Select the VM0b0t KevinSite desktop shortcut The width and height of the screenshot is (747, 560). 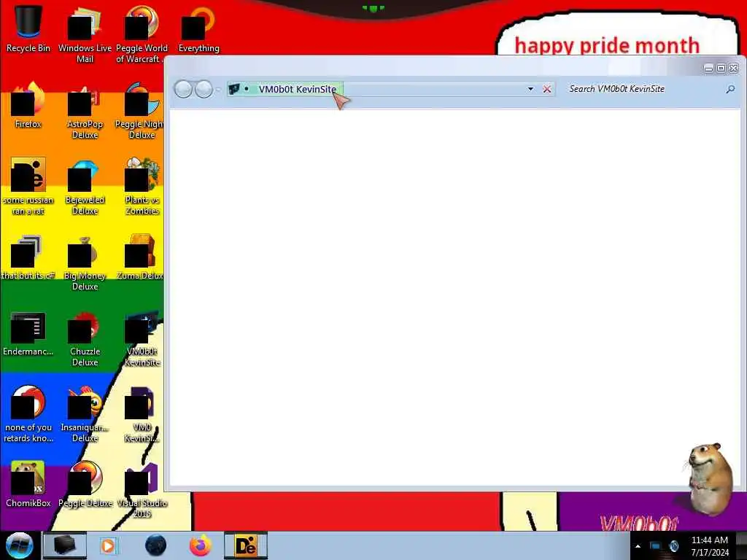[x=142, y=339]
